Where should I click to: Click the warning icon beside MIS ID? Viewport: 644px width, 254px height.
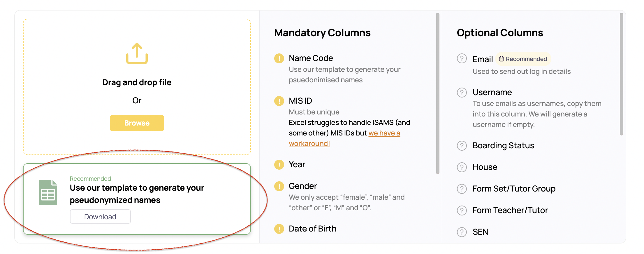point(279,101)
